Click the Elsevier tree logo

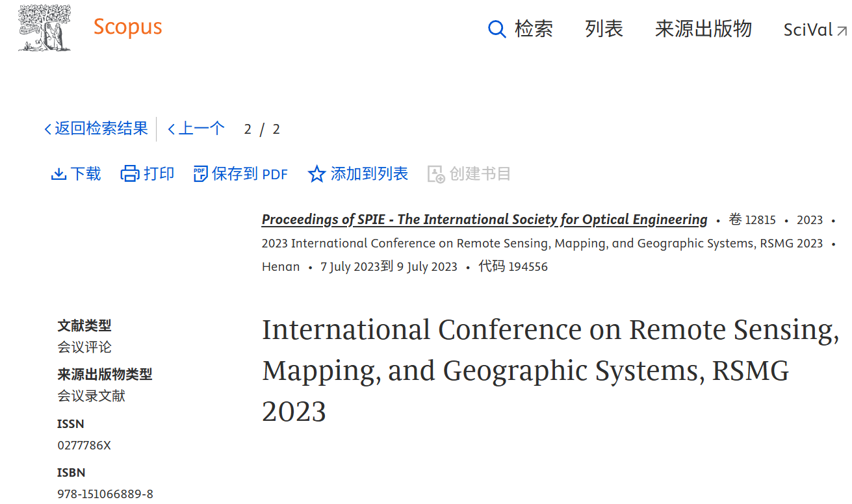point(44,28)
